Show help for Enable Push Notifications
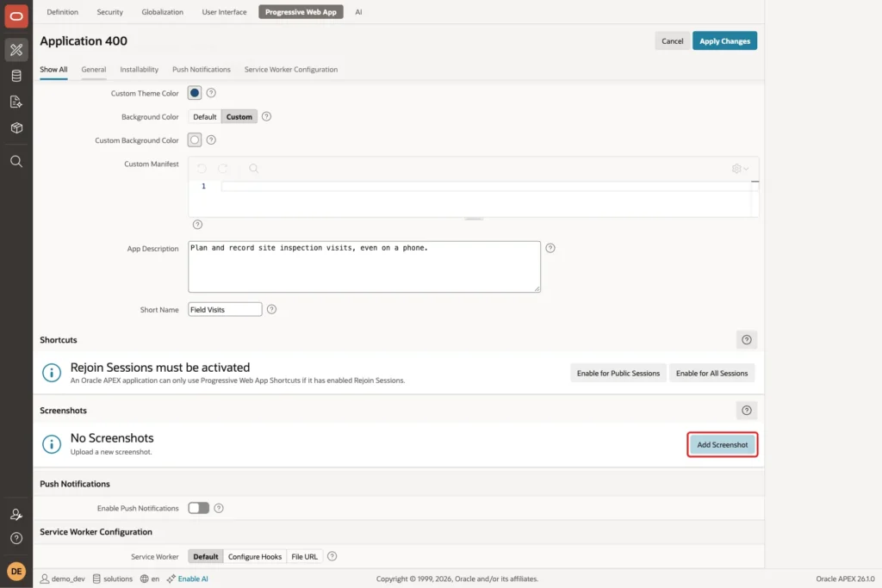This screenshot has width=882, height=588. [x=219, y=508]
